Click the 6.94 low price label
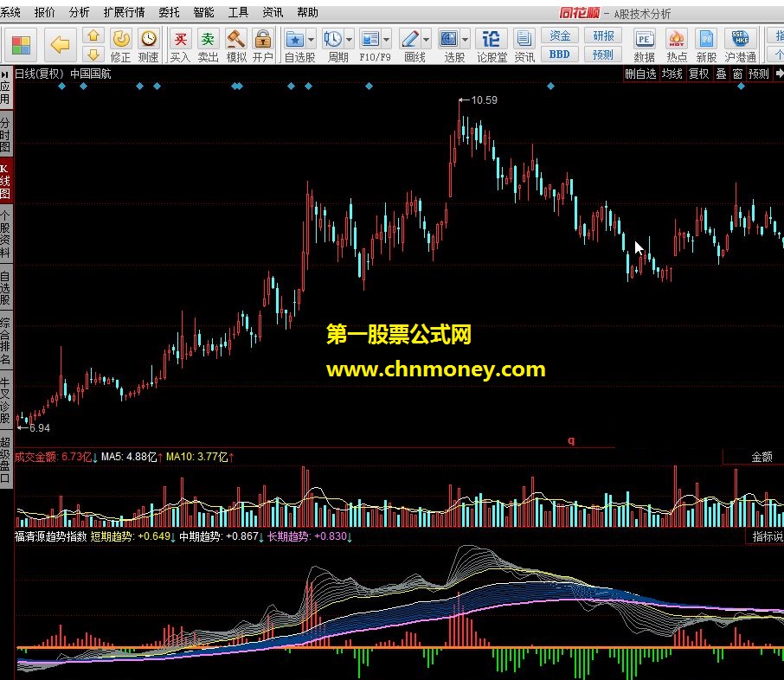 point(40,428)
